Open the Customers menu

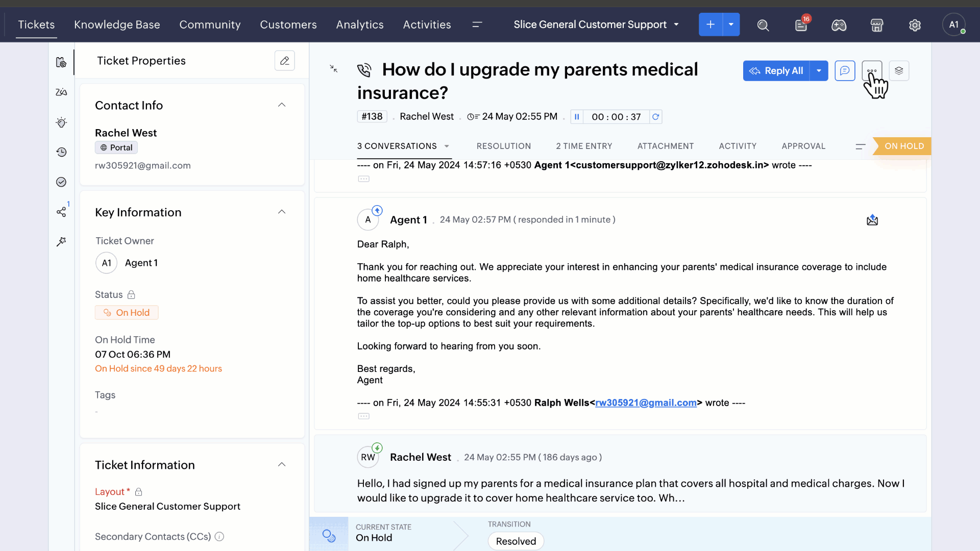pyautogui.click(x=288, y=24)
